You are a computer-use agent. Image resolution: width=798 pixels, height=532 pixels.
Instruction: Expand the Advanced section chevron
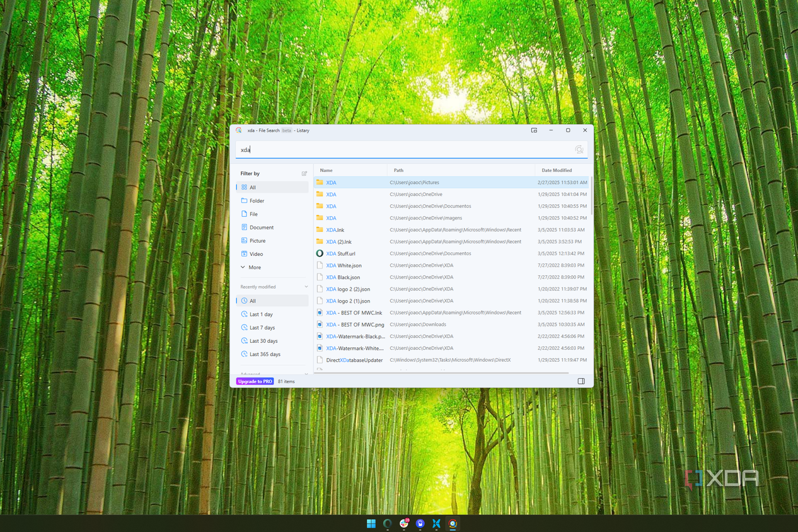[306, 373]
